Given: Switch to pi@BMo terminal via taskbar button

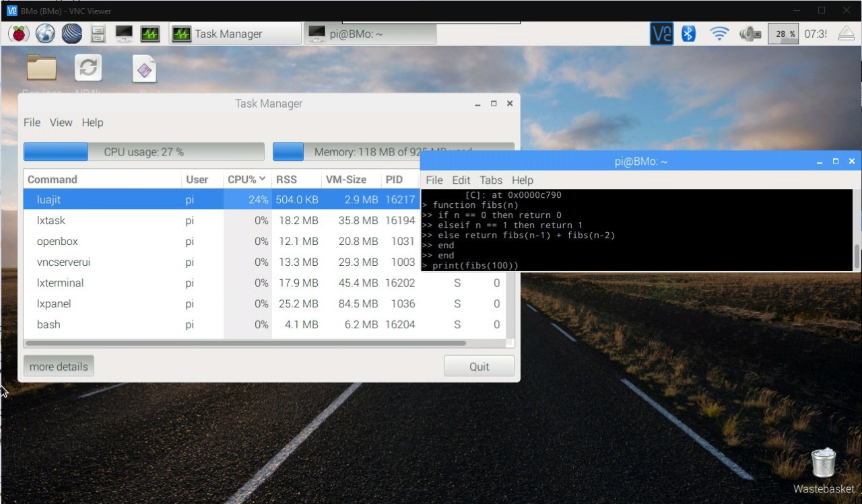Looking at the screenshot, I should (370, 34).
